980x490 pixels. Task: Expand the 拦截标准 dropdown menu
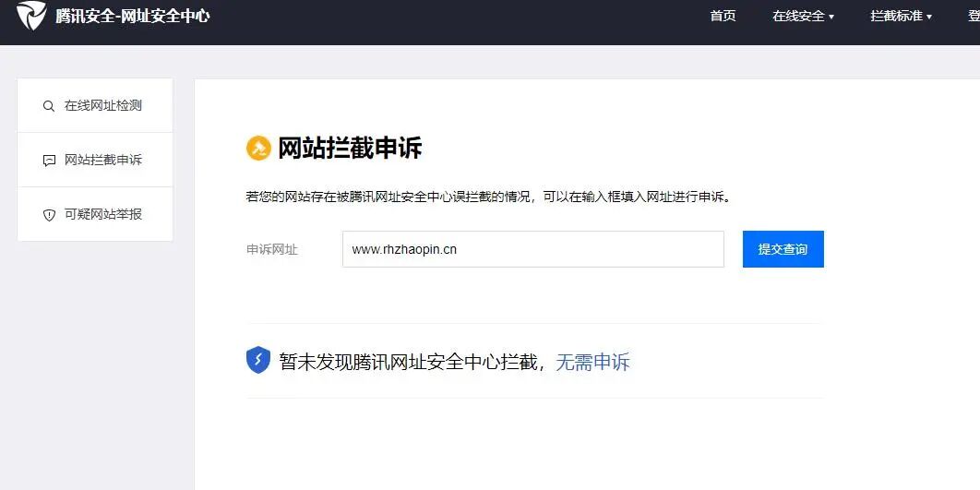[902, 17]
